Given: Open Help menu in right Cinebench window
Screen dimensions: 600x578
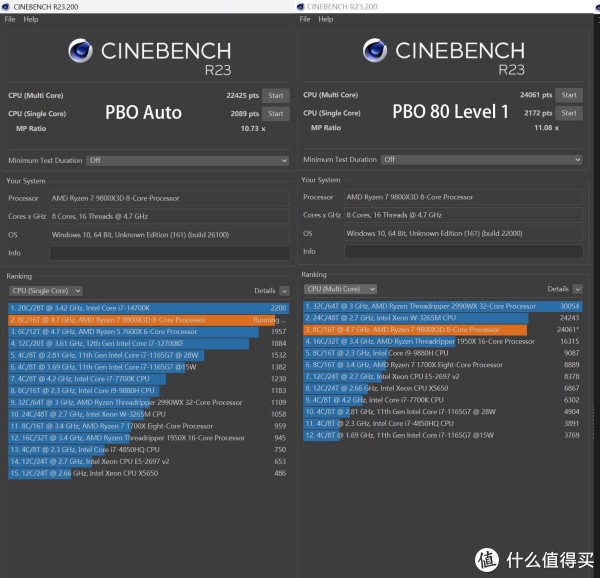Looking at the screenshot, I should [326, 19].
